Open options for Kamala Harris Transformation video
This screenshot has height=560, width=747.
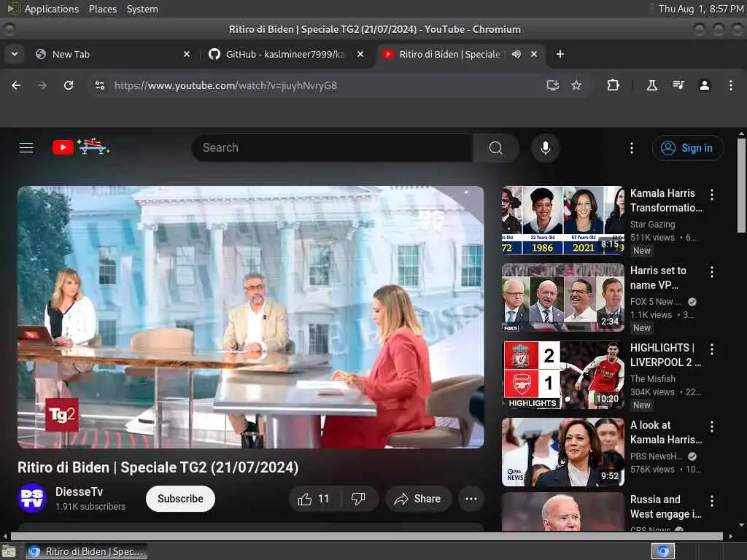(712, 194)
